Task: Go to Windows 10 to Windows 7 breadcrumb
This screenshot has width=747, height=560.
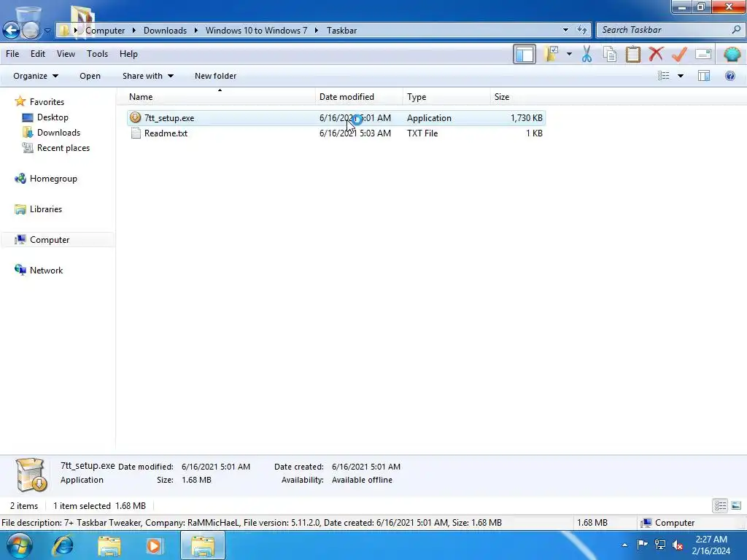Action: click(x=256, y=31)
